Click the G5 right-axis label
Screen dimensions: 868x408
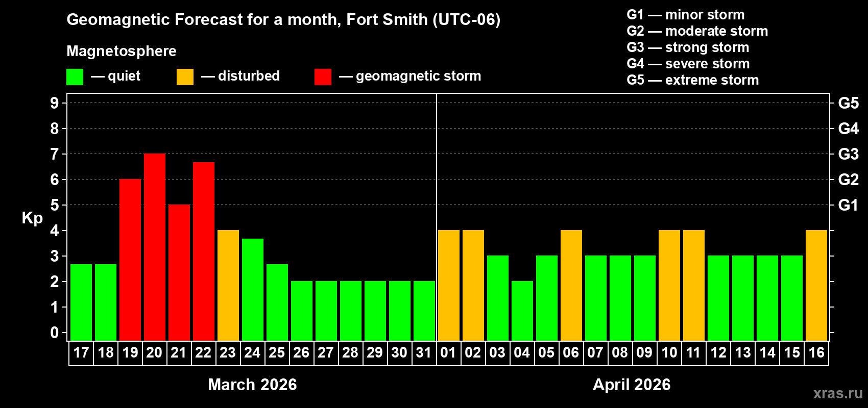point(849,103)
